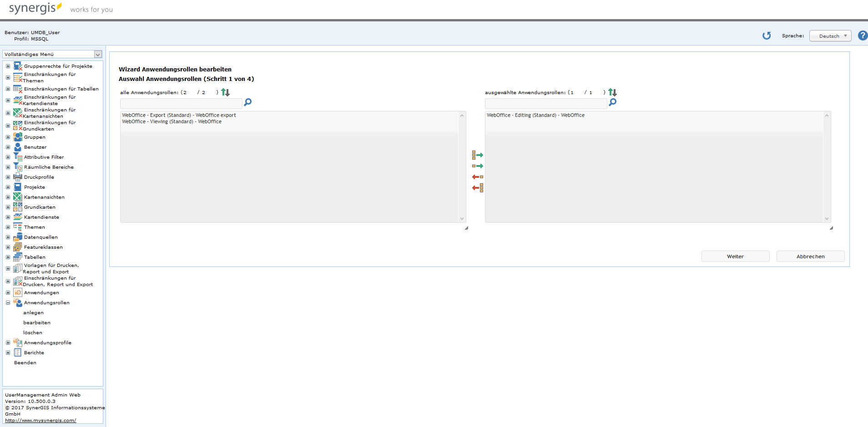Select Beenden at the bottom of menu
This screenshot has width=868, height=427.
pyautogui.click(x=25, y=362)
